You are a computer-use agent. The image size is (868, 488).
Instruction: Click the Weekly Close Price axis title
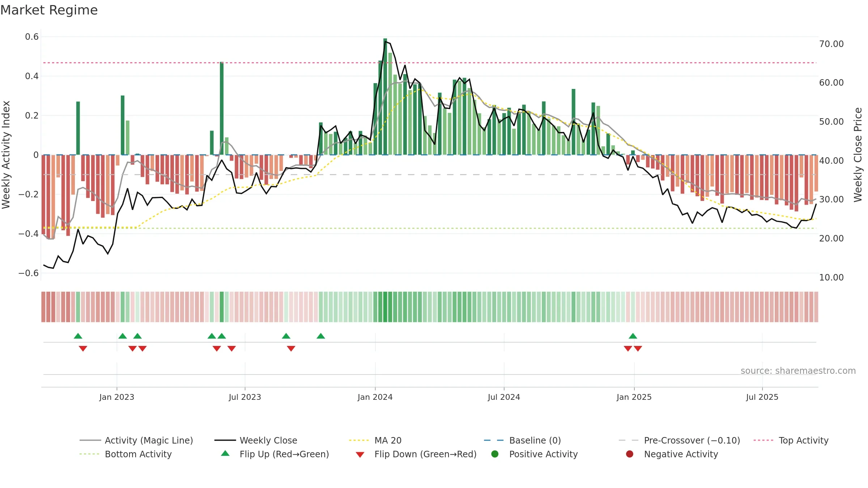tap(858, 155)
